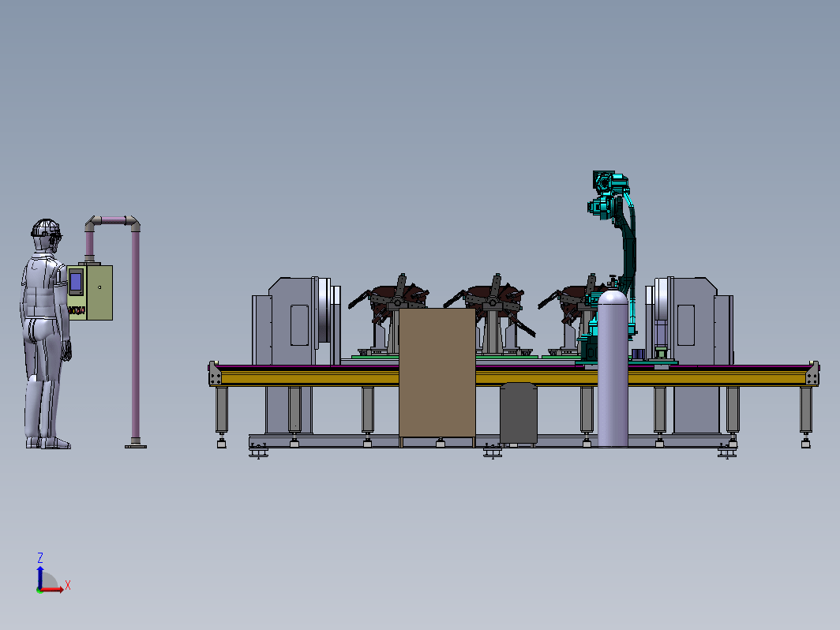Image resolution: width=840 pixels, height=630 pixels.
Task: Select the rightmost support leg of the table
Action: click(x=805, y=416)
